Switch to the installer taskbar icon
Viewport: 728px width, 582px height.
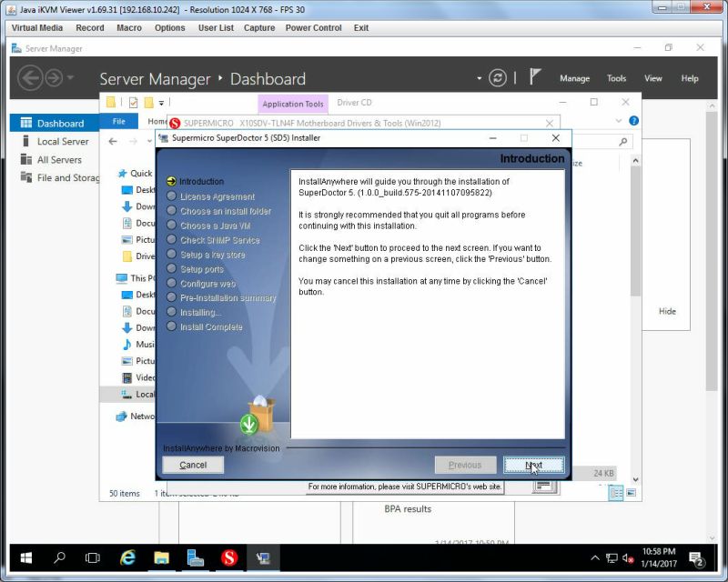point(263,557)
